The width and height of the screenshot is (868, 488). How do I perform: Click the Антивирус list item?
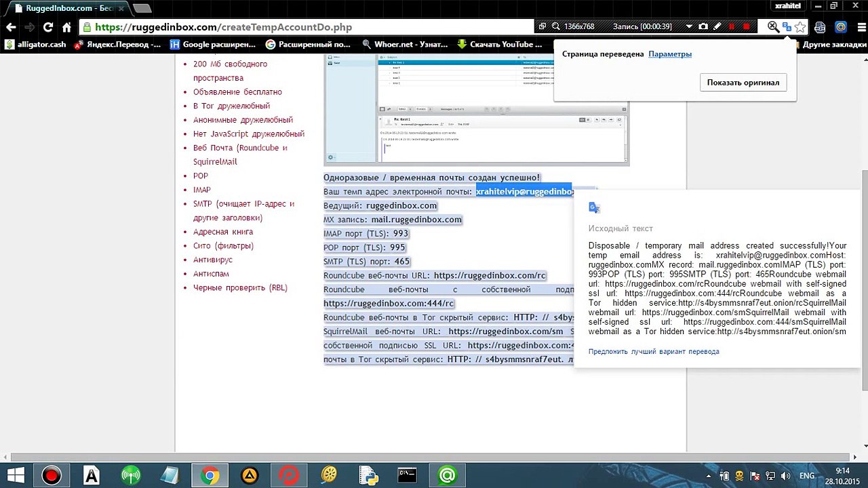(213, 260)
